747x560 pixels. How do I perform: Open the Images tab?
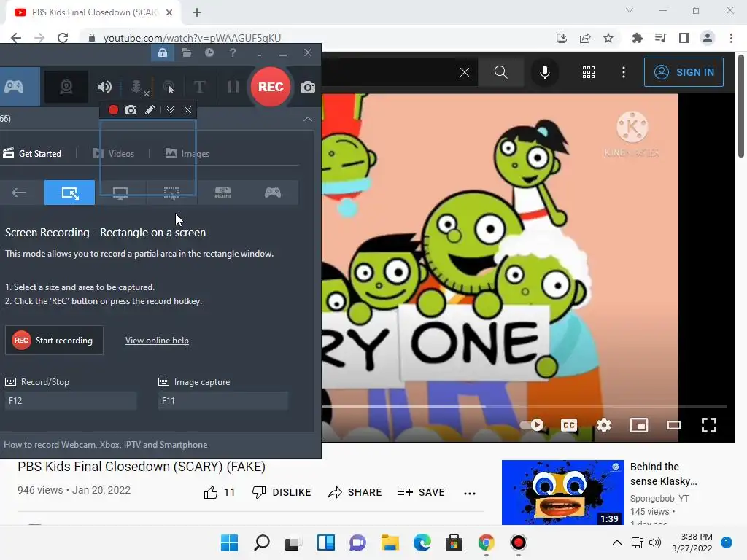tap(187, 153)
